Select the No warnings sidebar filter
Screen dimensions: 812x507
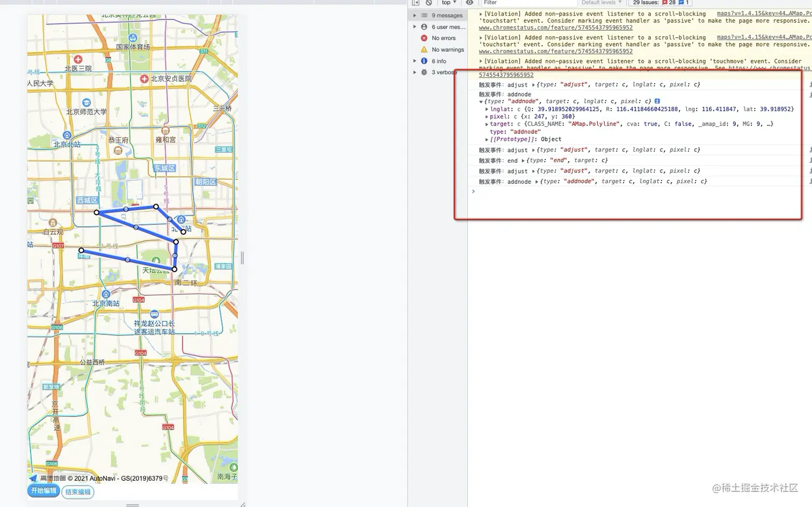point(448,49)
